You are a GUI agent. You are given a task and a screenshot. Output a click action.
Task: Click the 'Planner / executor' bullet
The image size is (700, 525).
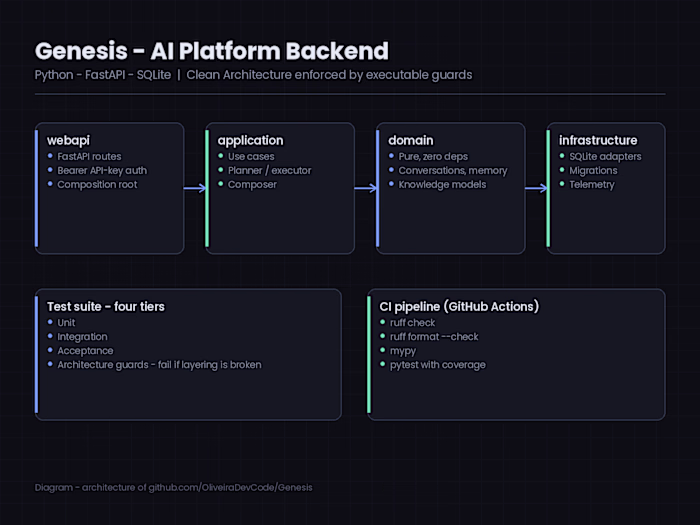click(x=269, y=171)
